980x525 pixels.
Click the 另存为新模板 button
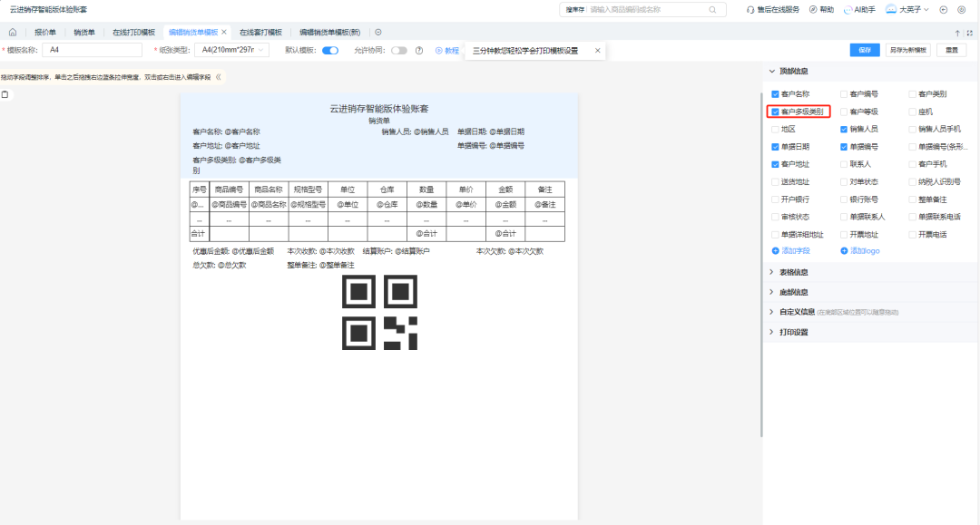[908, 50]
